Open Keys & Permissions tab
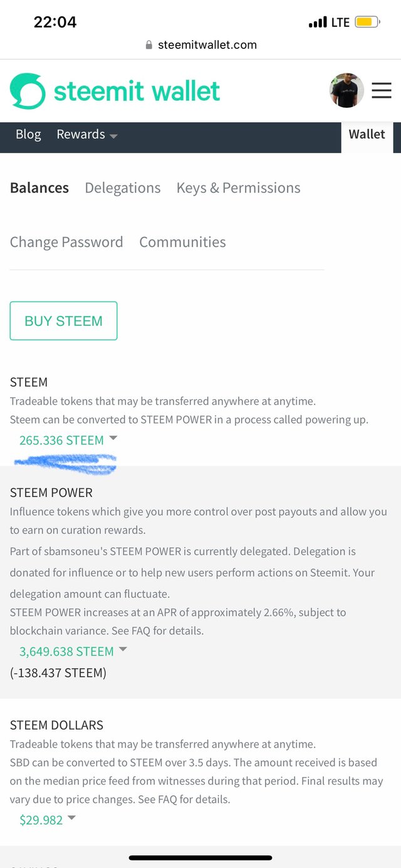This screenshot has height=868, width=401. click(x=238, y=188)
